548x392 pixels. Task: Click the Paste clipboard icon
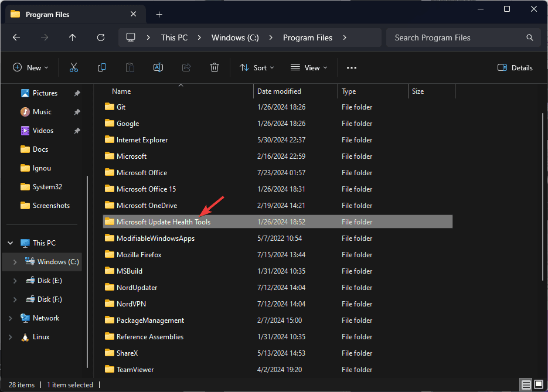(x=130, y=67)
